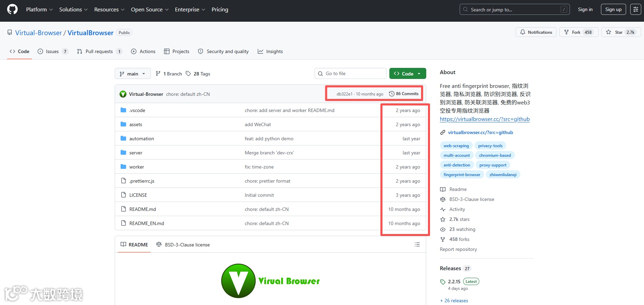Viewport: 644px width, 305px height.
Task: Click the Sign in link
Action: click(585, 9)
